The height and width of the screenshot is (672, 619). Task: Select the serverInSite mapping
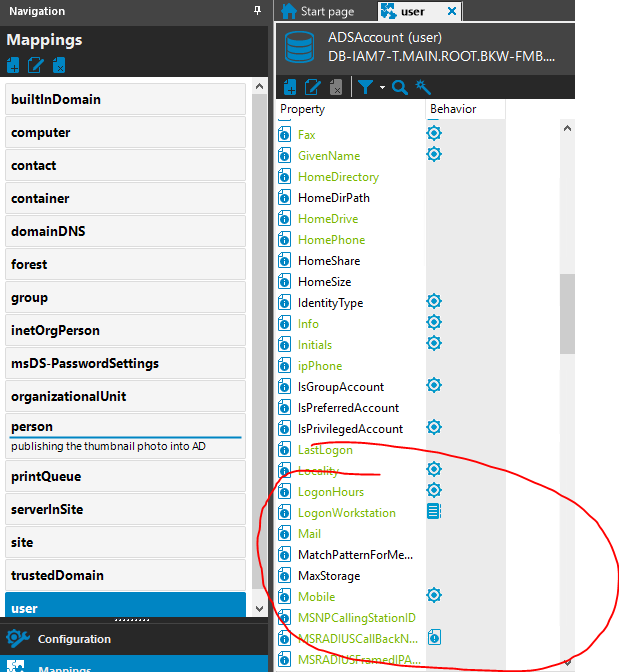coord(125,509)
